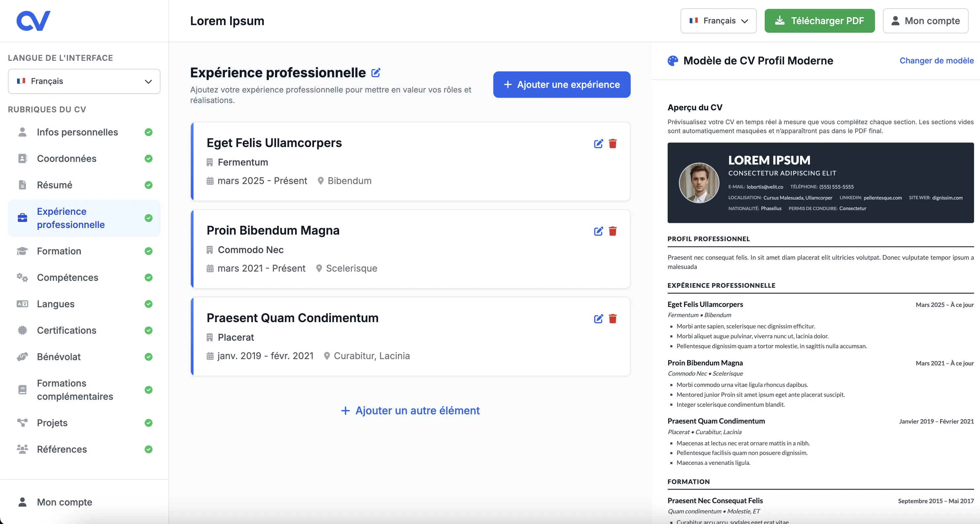The width and height of the screenshot is (980, 524).
Task: Edit the Eget Felis Ullamcorpers experience
Action: tap(598, 144)
